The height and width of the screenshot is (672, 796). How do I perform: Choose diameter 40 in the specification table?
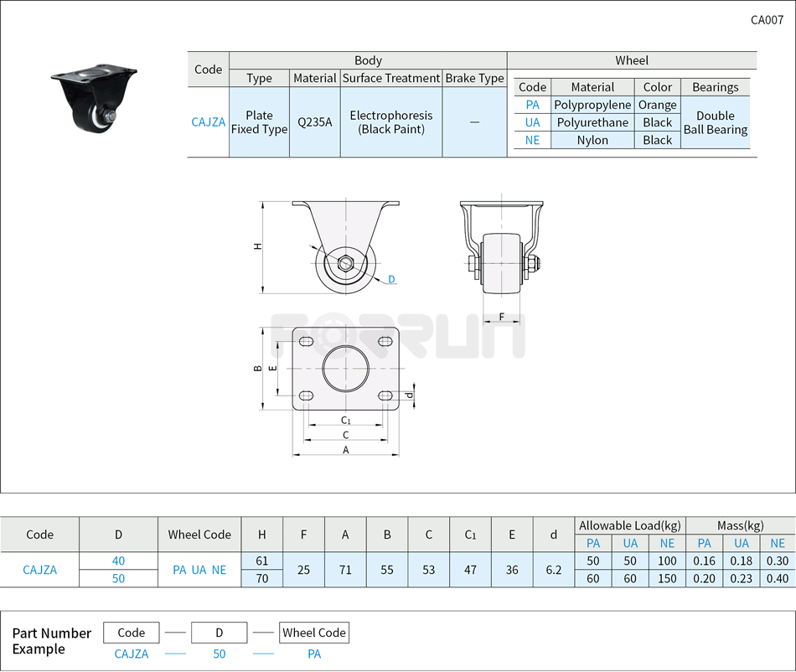(x=118, y=561)
